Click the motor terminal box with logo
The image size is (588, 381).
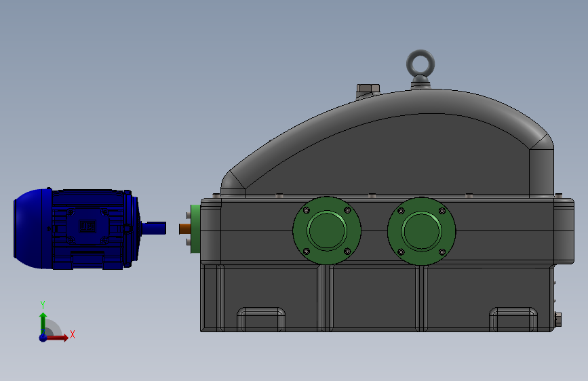click(x=87, y=226)
